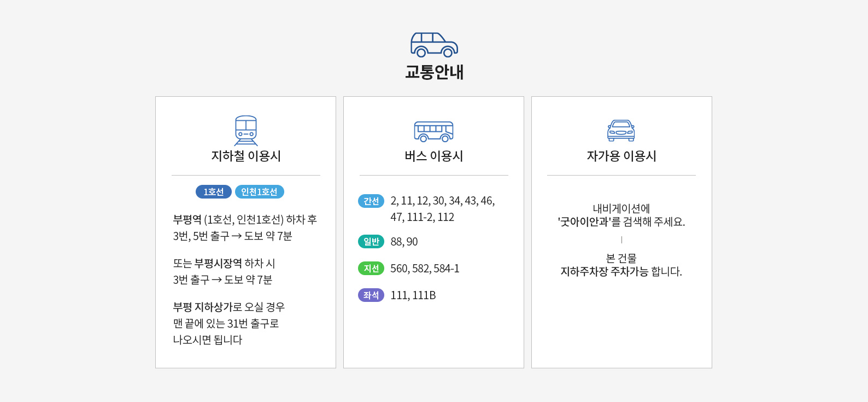Select the 지하철 이용시 heading

(246, 156)
